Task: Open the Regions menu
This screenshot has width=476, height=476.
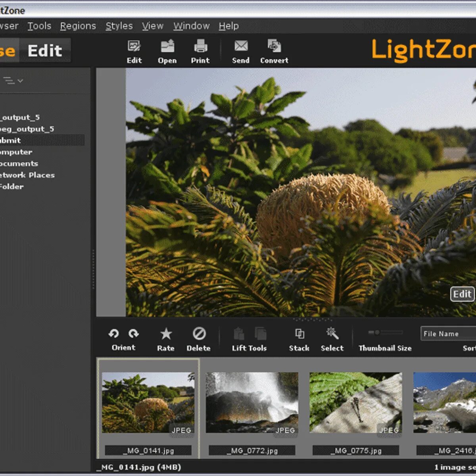Action: (78, 26)
